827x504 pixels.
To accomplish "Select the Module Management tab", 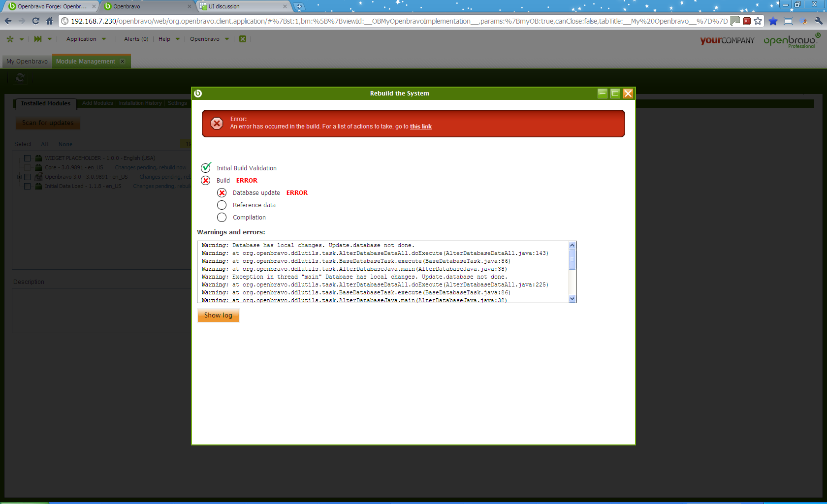I will point(86,62).
